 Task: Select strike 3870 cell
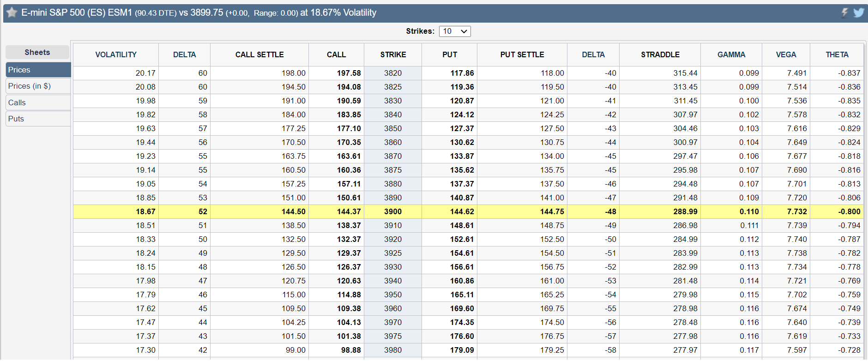(393, 156)
